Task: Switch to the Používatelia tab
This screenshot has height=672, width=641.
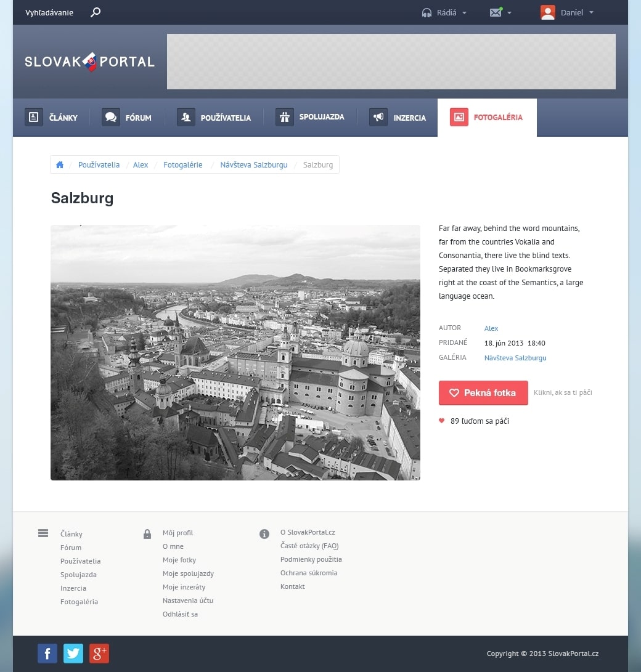Action: click(x=214, y=117)
